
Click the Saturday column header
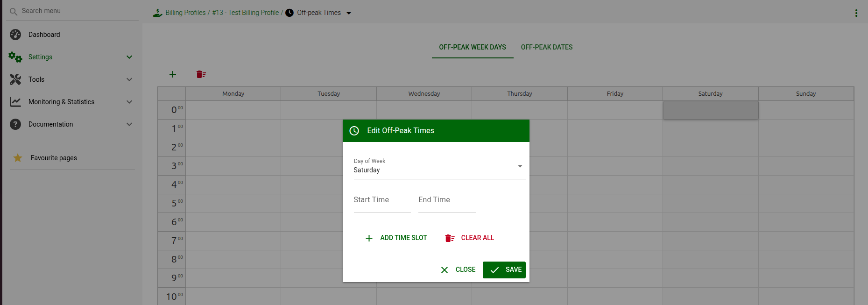pos(711,94)
